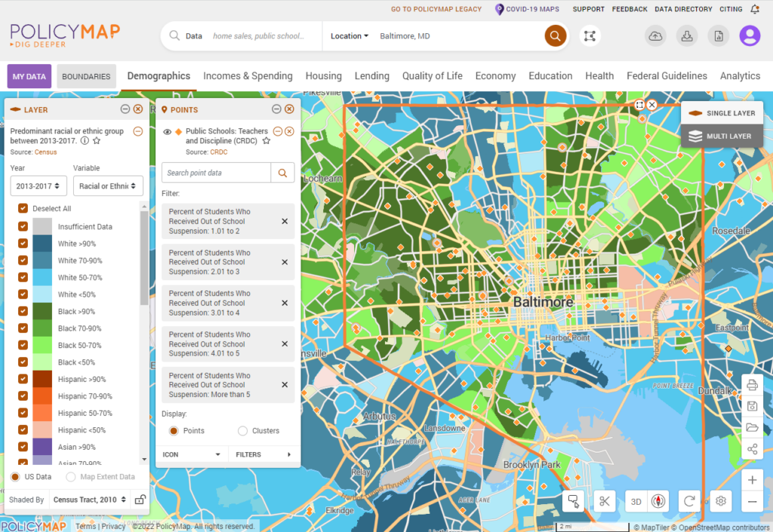Select the Clusters display radio button
773x532 pixels.
pos(242,431)
